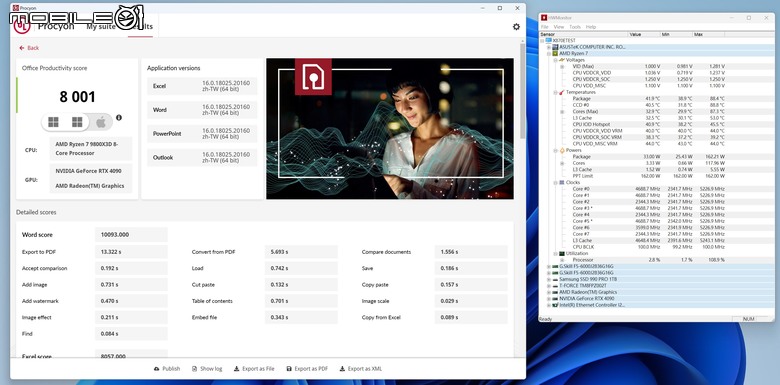This screenshot has height=385, width=780.
Task: Click the Publish button label
Action: click(x=171, y=369)
